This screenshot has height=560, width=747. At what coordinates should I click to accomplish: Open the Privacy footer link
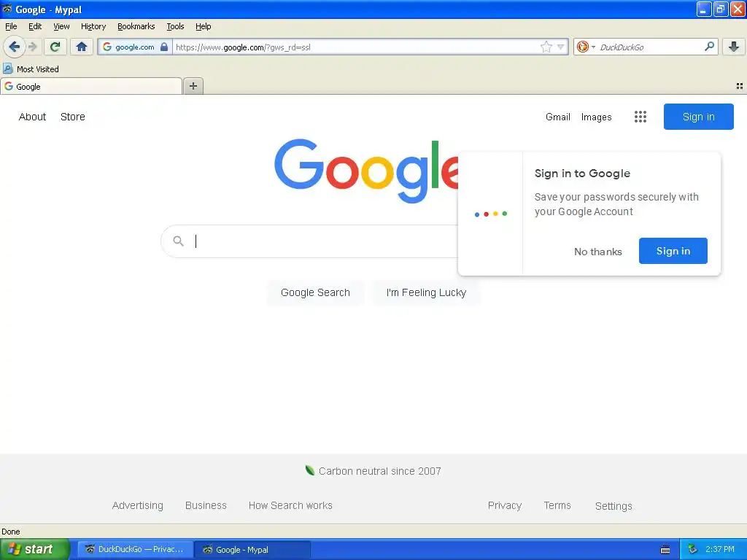(x=505, y=505)
